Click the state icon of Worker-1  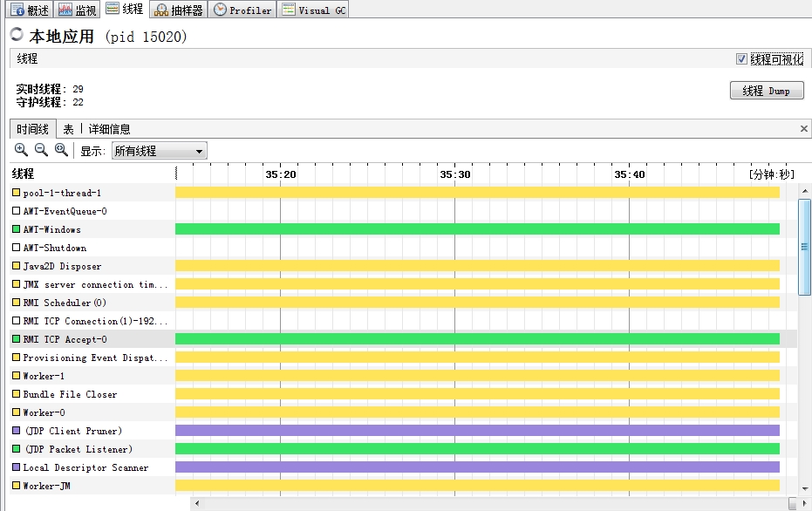coord(16,375)
